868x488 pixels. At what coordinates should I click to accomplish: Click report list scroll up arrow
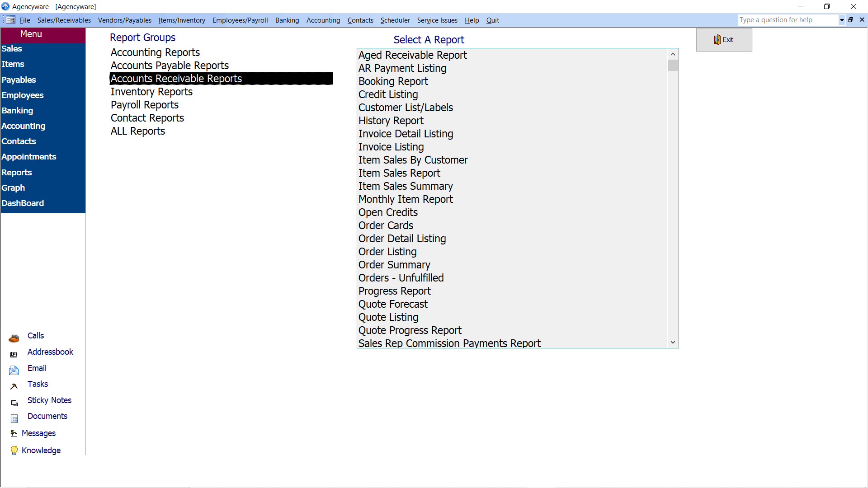(x=673, y=54)
